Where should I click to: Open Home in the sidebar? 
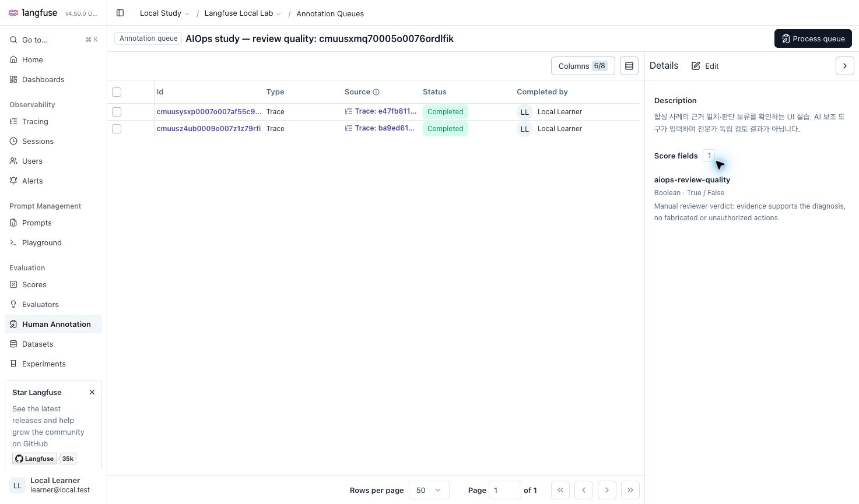point(54,59)
